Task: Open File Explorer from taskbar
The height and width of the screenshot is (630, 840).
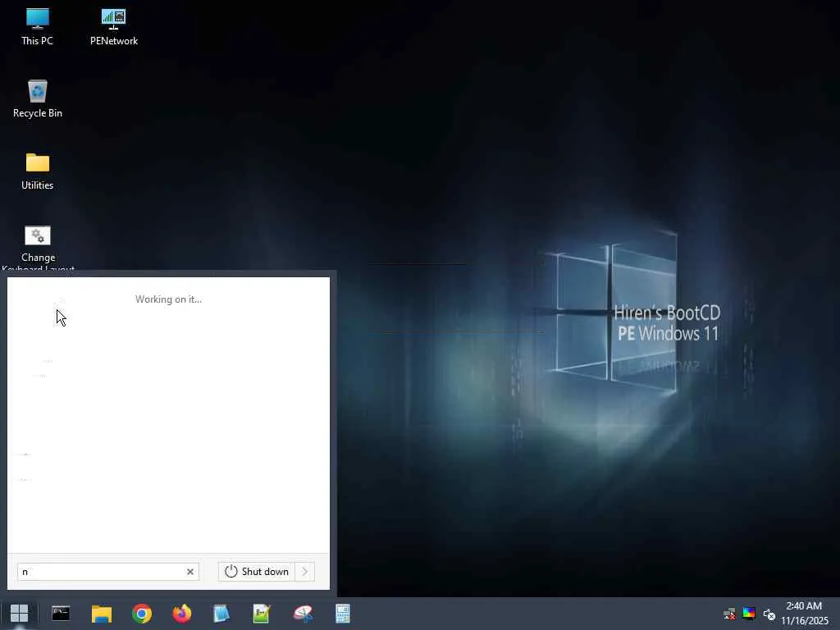Action: tap(101, 614)
